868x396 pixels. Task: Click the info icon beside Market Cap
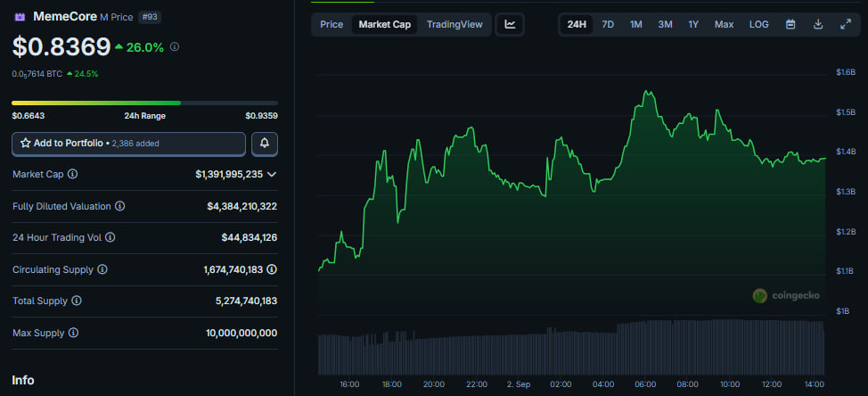73,175
